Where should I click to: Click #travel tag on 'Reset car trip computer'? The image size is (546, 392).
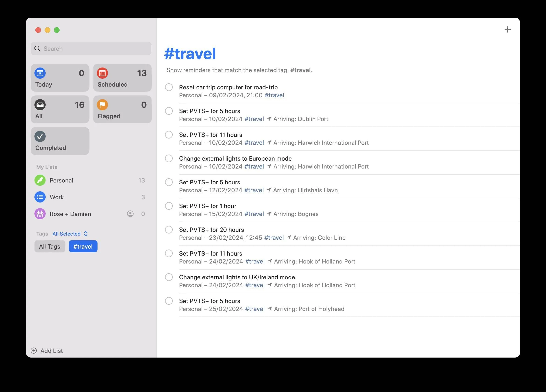pyautogui.click(x=274, y=95)
